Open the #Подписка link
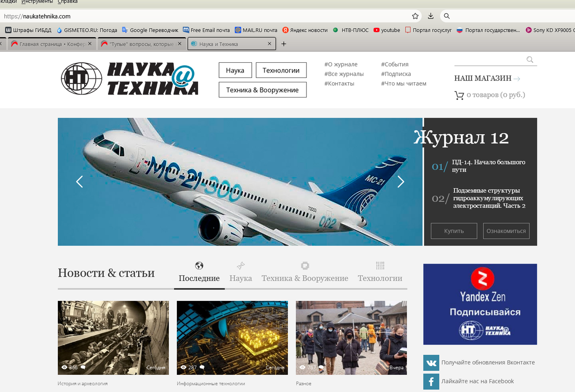575x392 pixels. pyautogui.click(x=396, y=74)
